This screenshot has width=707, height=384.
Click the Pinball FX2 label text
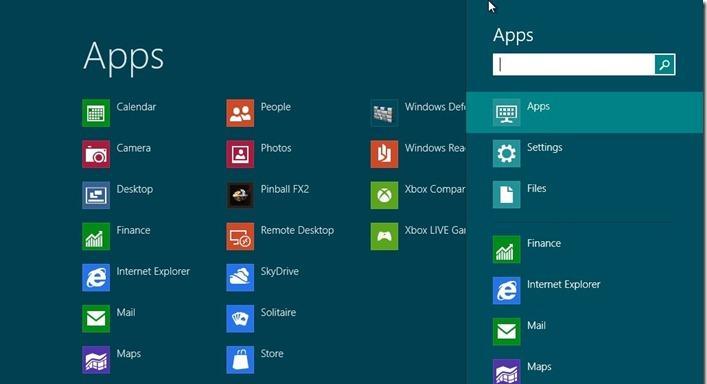[x=285, y=189]
